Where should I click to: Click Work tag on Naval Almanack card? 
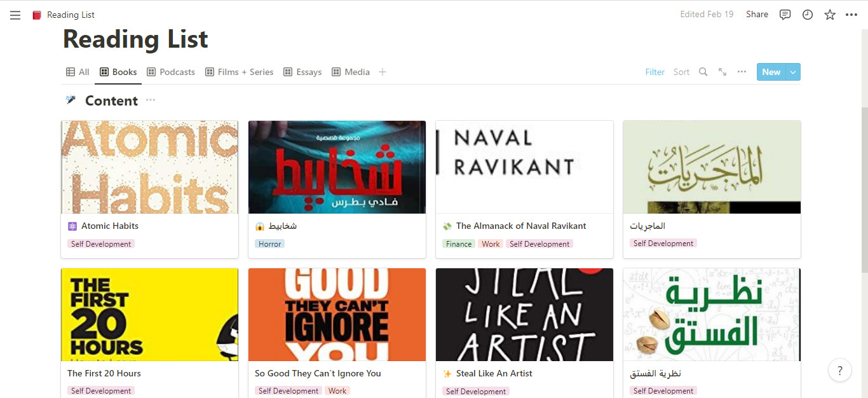click(x=491, y=244)
